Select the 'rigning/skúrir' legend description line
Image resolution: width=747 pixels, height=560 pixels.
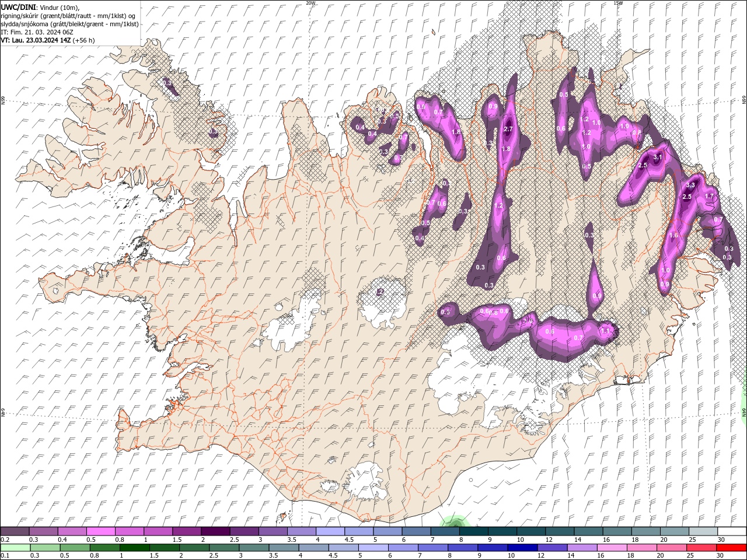pyautogui.click(x=68, y=16)
